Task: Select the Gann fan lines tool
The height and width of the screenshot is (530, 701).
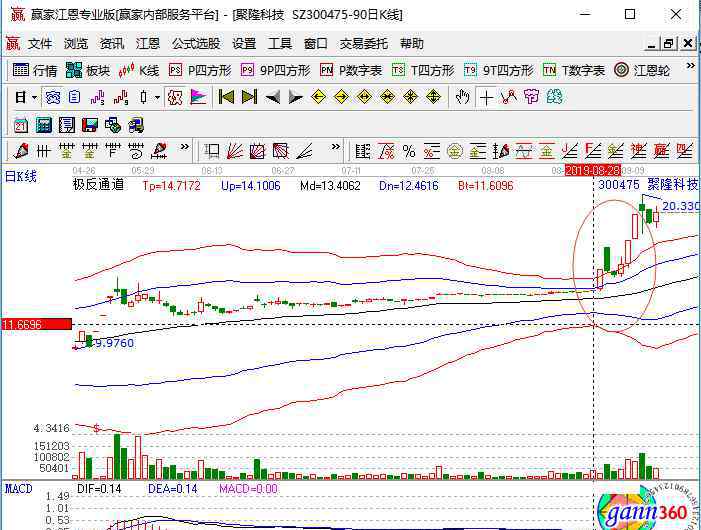Action: (235, 151)
